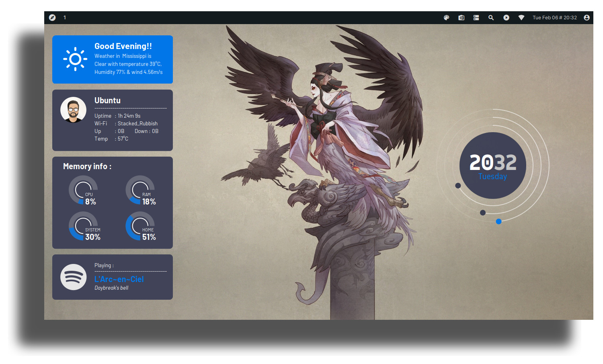
Task: Click the humidity and wind text line
Action: pyautogui.click(x=129, y=72)
